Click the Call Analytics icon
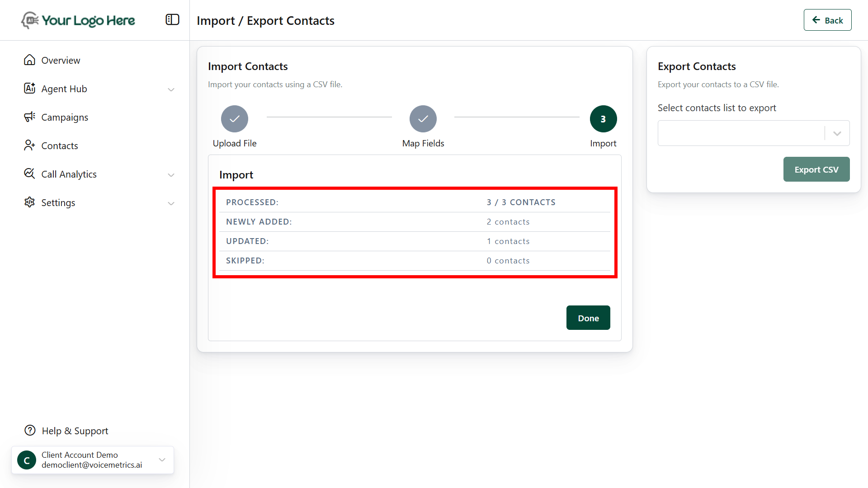The width and height of the screenshot is (868, 488). point(29,174)
